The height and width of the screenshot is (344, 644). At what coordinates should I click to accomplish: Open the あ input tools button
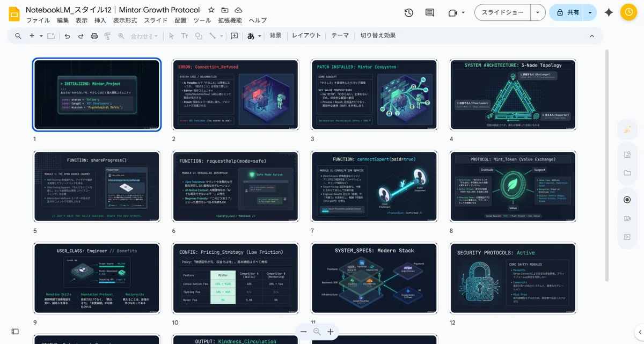point(251,36)
